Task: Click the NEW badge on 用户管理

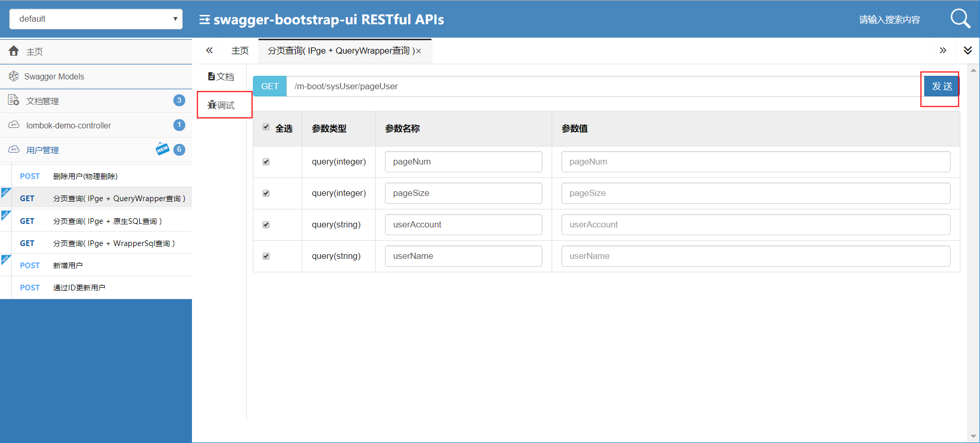Action: 163,149
